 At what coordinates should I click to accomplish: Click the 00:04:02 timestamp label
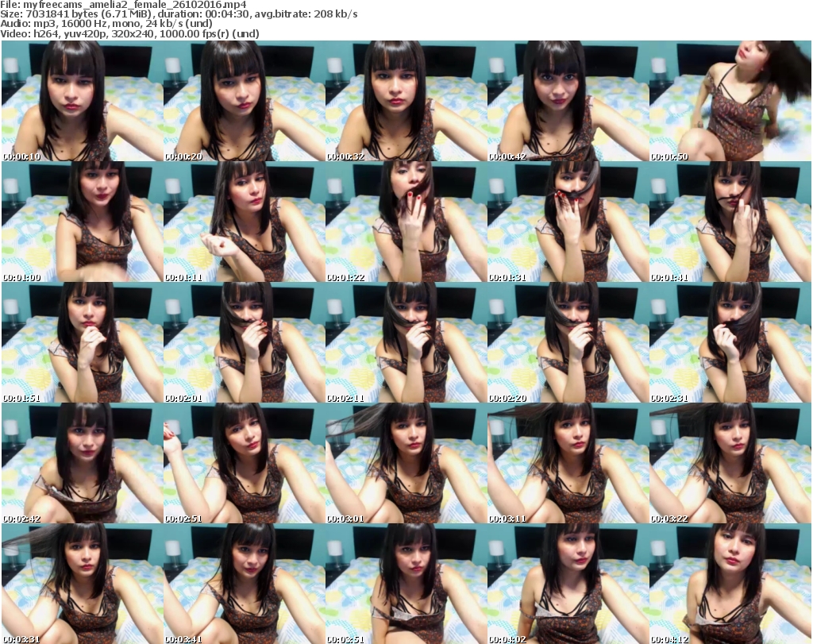click(508, 637)
